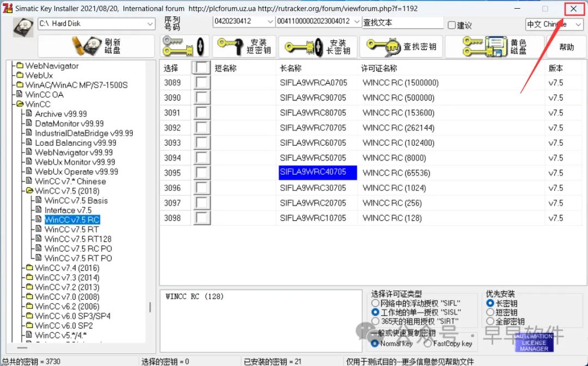Click the hard disk drive icon

[23, 27]
